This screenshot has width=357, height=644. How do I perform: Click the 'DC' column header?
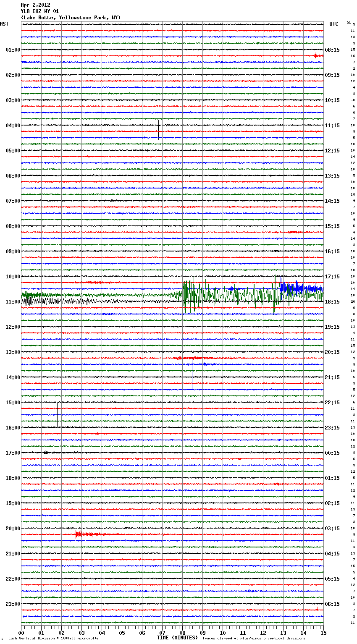pos(349,23)
